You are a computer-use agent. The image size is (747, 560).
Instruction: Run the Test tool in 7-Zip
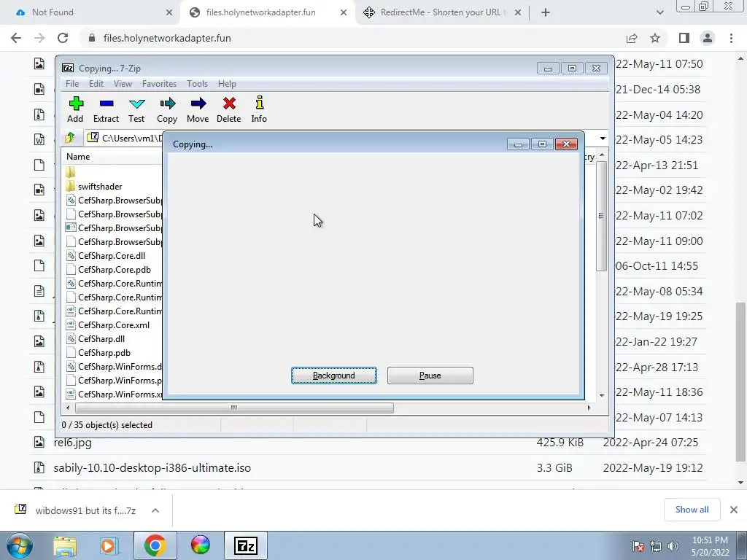[x=136, y=109]
